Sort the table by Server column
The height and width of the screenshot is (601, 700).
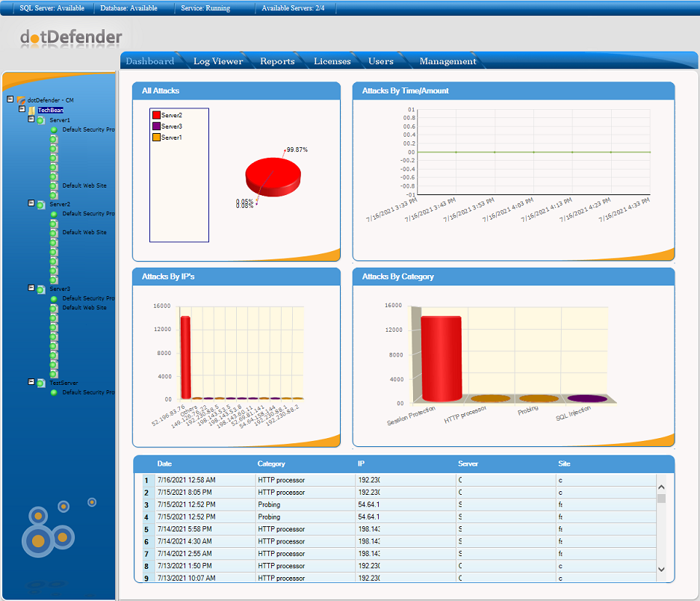click(x=468, y=463)
